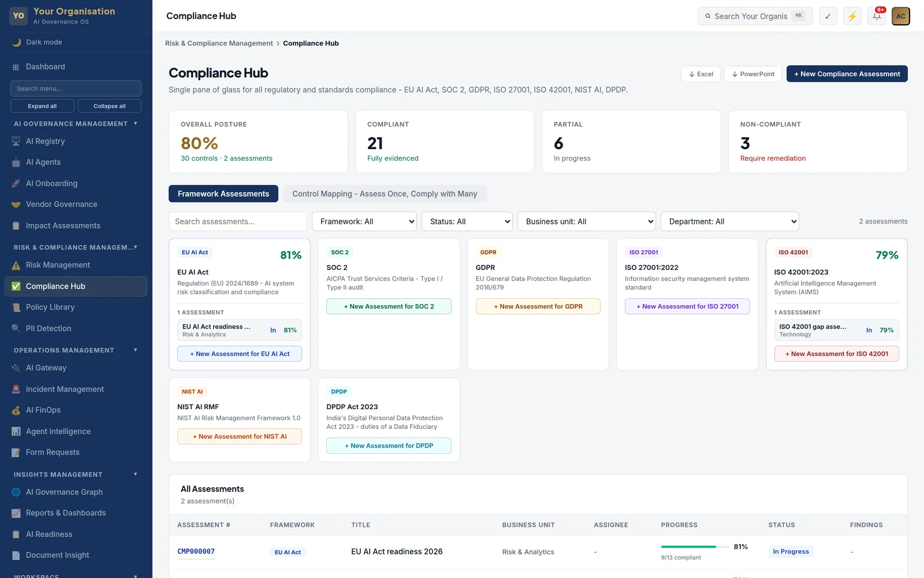This screenshot has height=578, width=924.
Task: Open assessment CMP000007 link
Action: coord(196,551)
